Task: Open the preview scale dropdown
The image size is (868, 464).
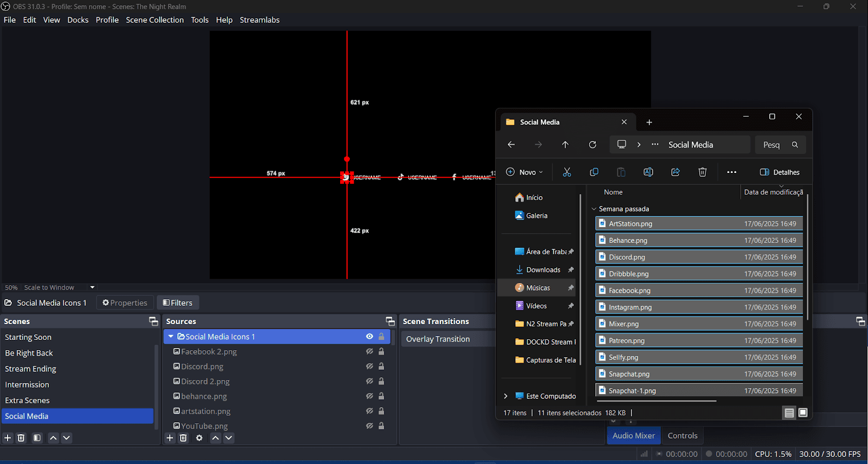Action: (x=92, y=287)
